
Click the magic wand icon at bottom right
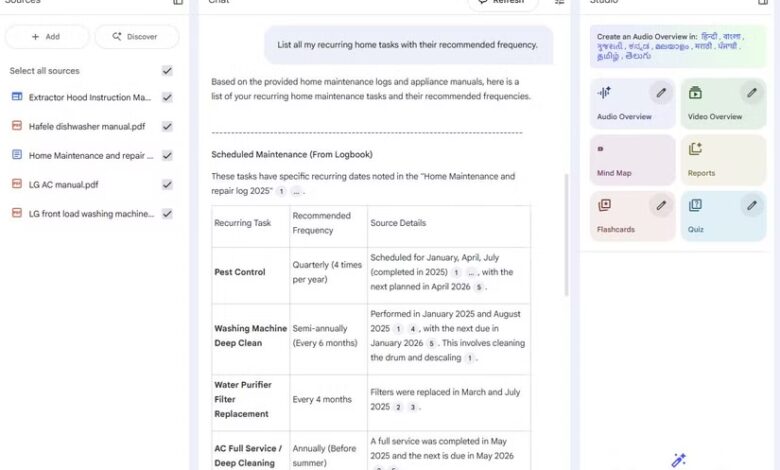point(679,460)
